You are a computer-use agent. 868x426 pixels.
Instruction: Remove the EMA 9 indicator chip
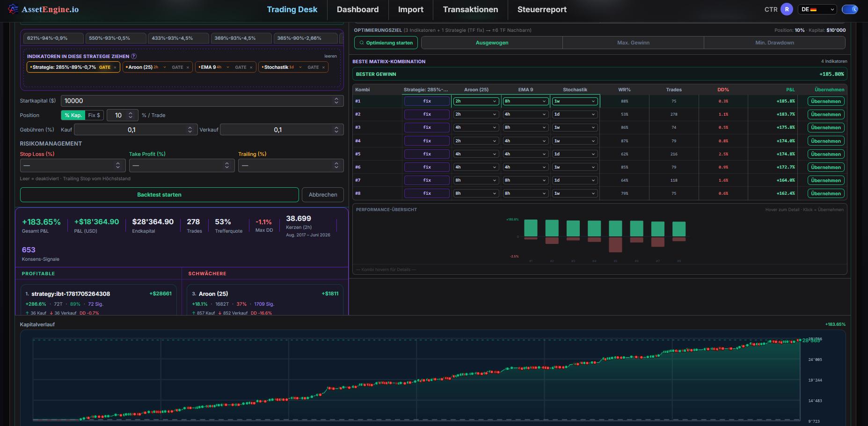pyautogui.click(x=251, y=67)
